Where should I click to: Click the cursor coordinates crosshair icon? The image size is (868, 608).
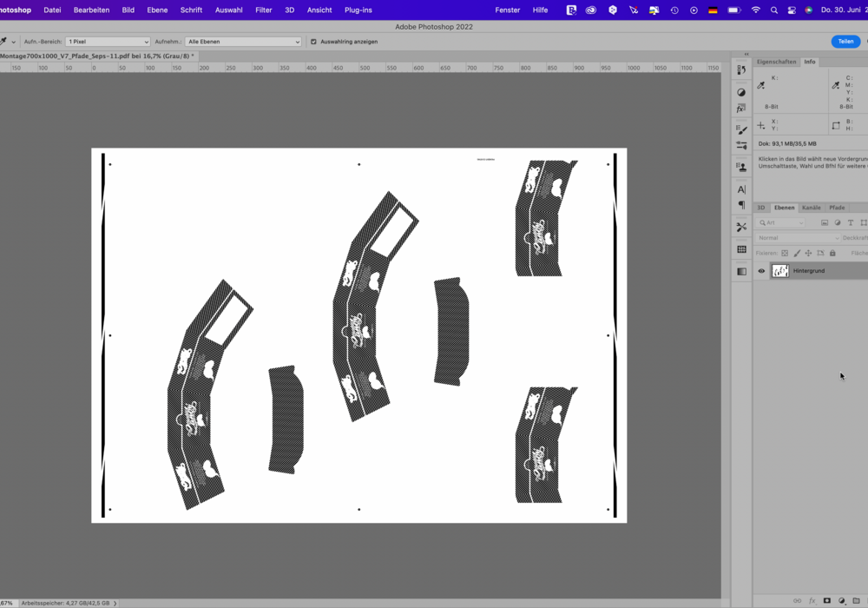[761, 126]
